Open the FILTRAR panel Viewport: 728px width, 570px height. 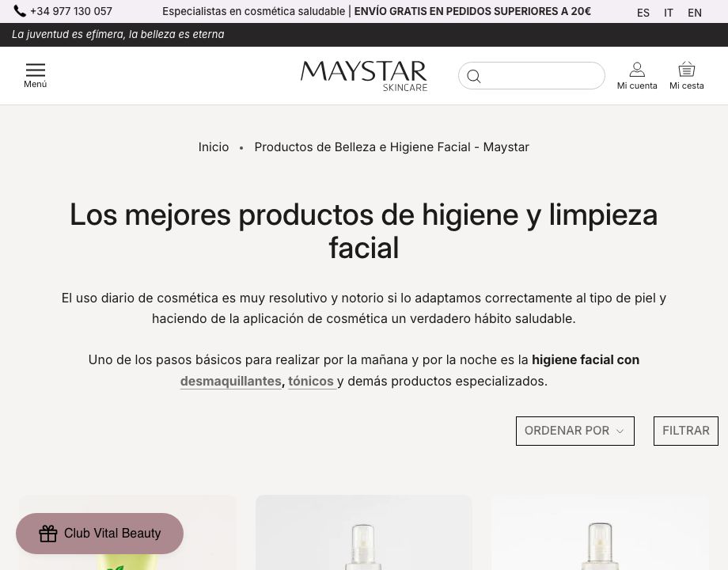tap(686, 431)
